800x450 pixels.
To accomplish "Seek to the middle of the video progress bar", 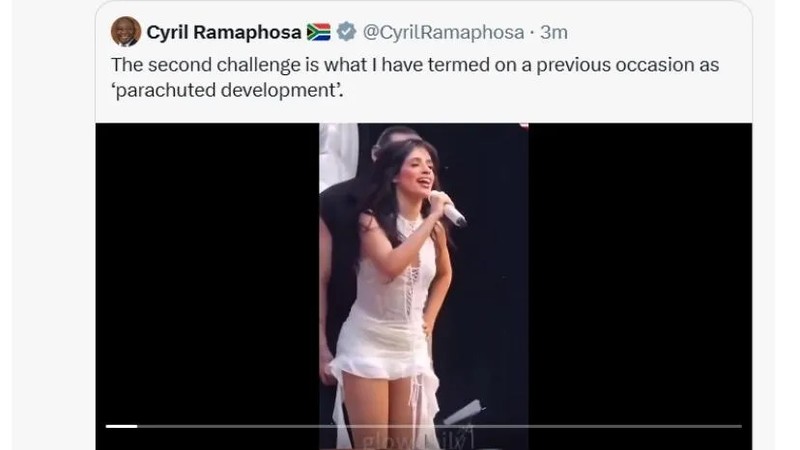I will pyautogui.click(x=423, y=426).
